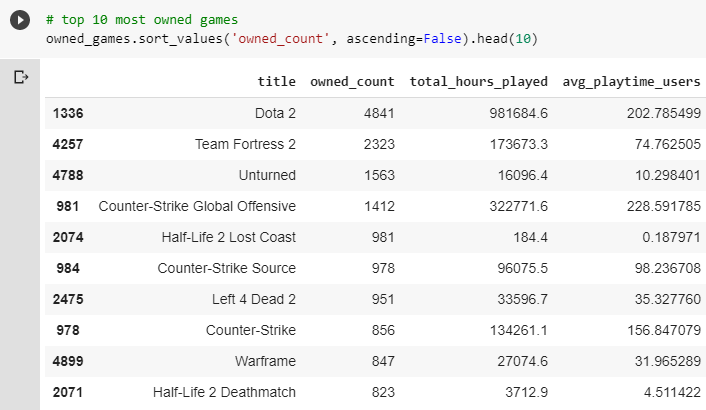Click total hours value 981684.6
Screen dimensions: 706x410
519,113
